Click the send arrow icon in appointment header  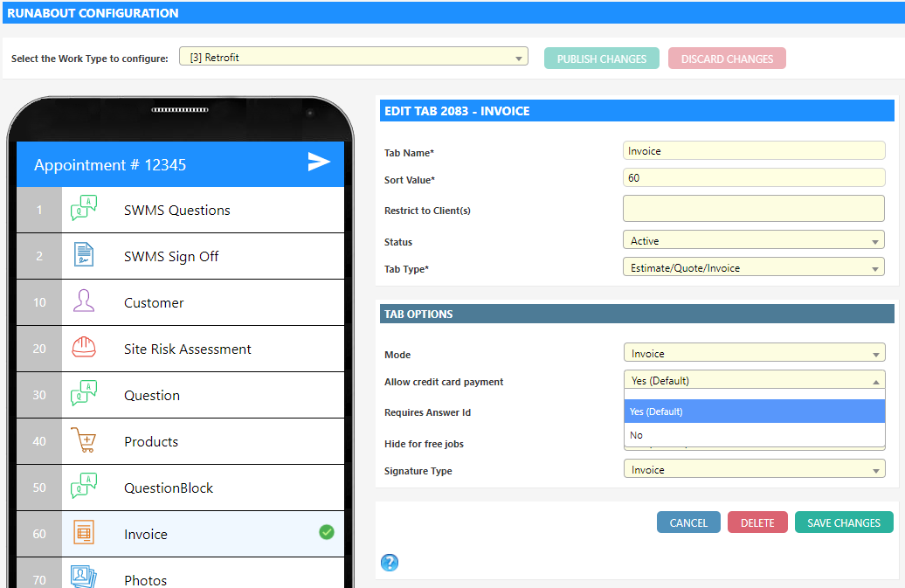point(319,162)
